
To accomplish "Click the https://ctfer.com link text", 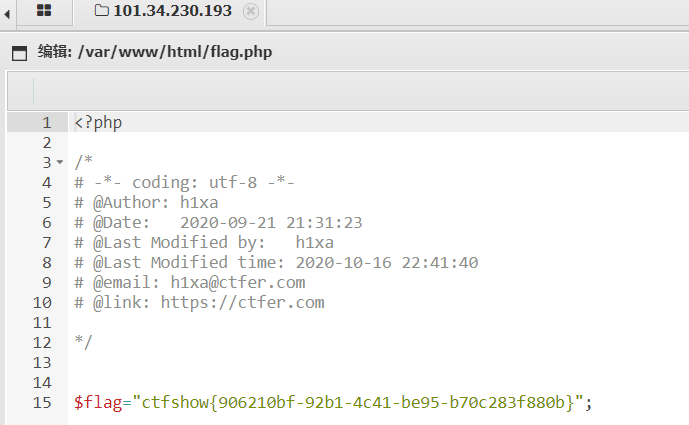I will tap(243, 303).
